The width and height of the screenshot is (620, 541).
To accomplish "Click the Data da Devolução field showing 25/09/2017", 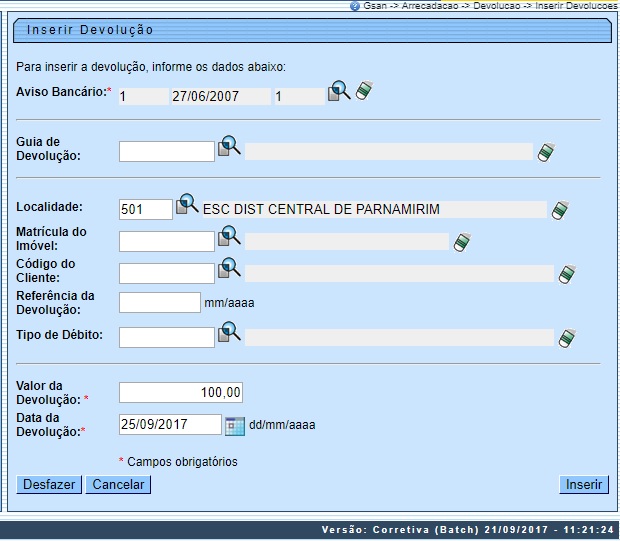I will (170, 424).
